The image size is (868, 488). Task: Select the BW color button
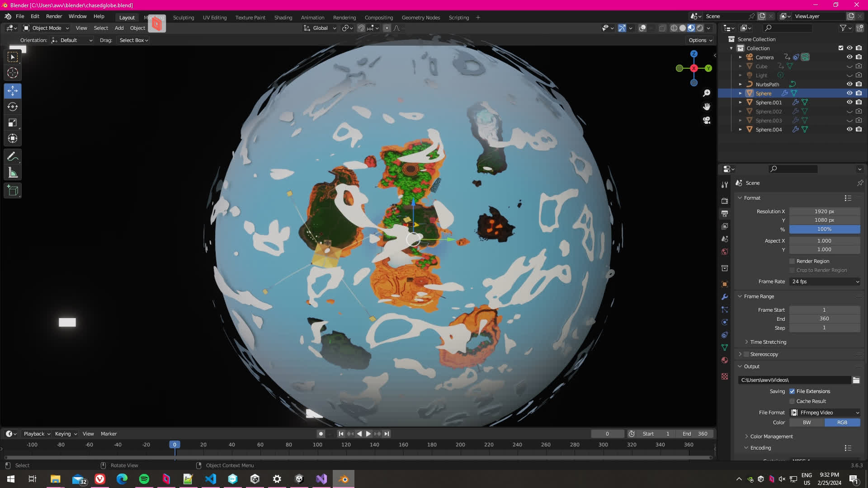click(x=807, y=422)
